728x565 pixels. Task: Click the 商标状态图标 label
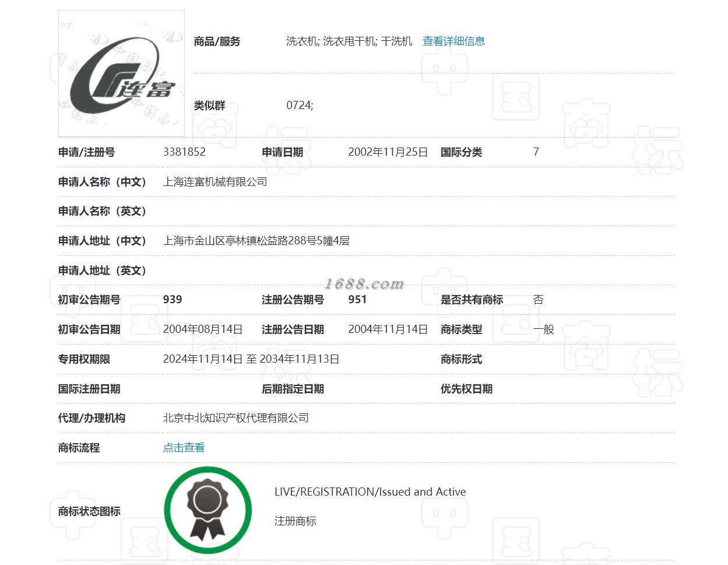click(89, 511)
